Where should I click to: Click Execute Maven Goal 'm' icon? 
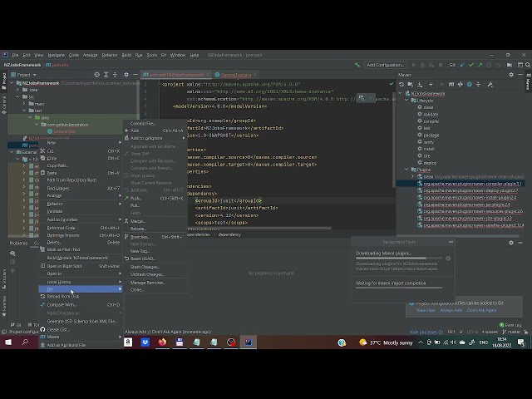[x=451, y=84]
